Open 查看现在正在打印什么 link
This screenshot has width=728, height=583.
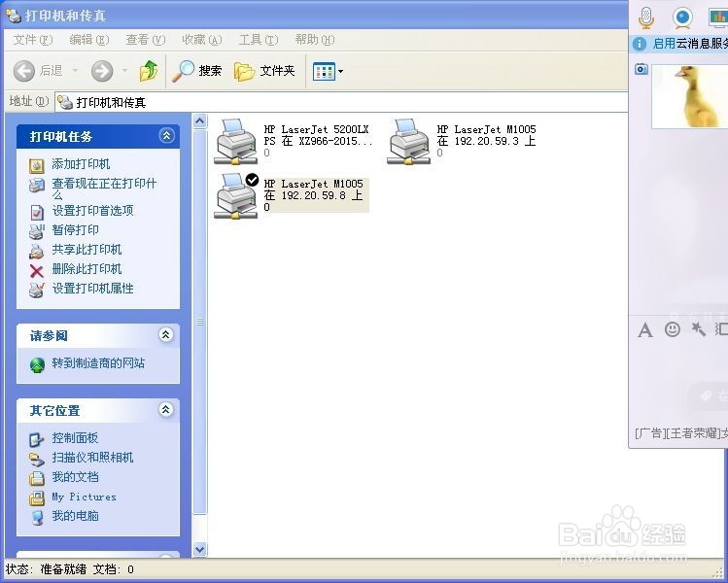(104, 189)
